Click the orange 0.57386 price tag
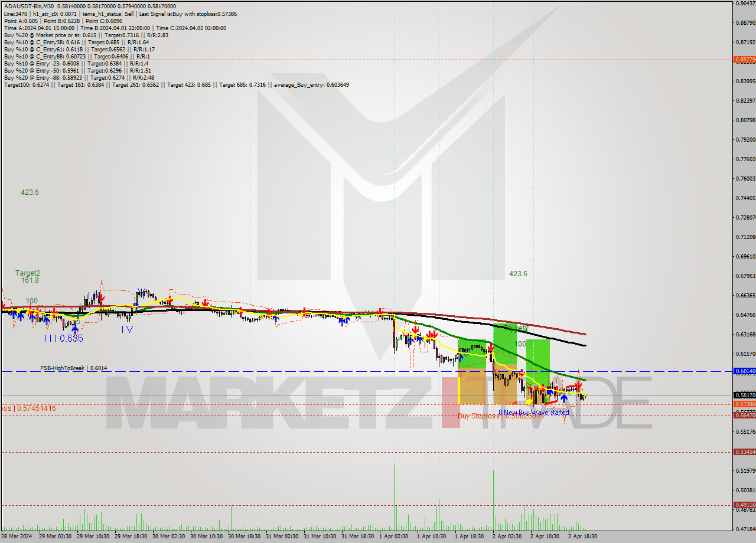This screenshot has width=756, height=543. click(744, 404)
